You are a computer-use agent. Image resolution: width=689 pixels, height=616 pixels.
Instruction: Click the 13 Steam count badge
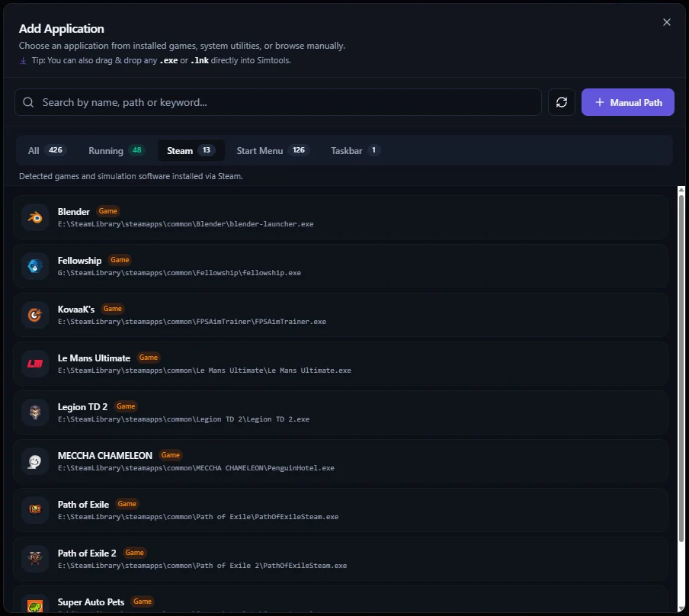207,150
